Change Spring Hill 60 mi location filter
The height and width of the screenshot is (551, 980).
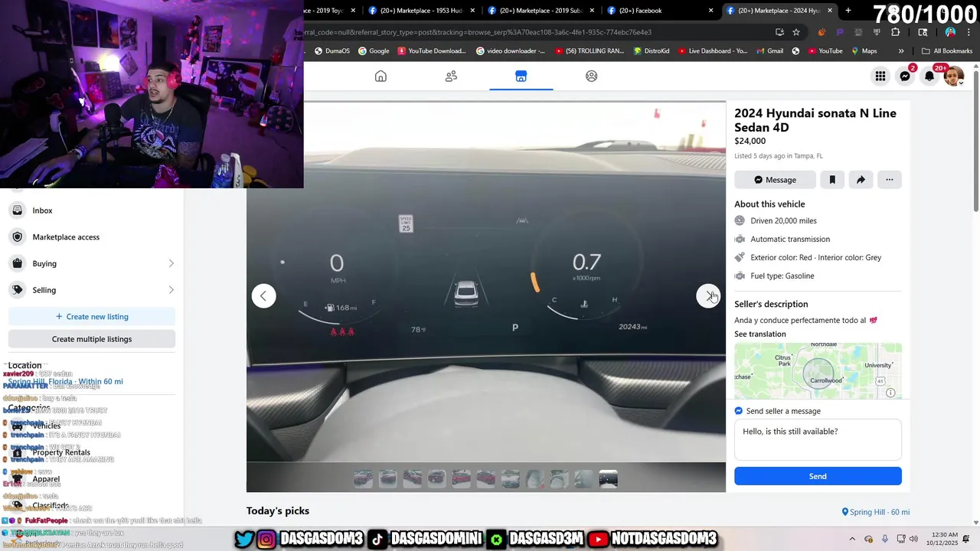point(875,512)
